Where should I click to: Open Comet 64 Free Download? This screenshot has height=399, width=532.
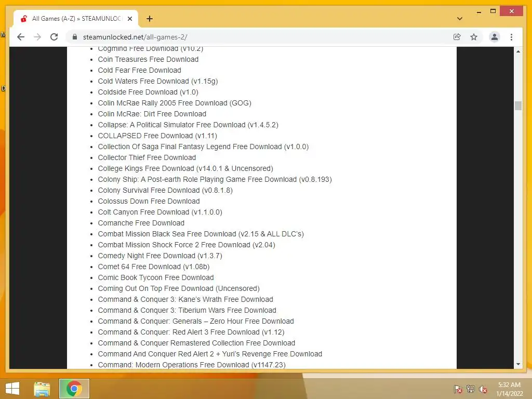pyautogui.click(x=154, y=267)
